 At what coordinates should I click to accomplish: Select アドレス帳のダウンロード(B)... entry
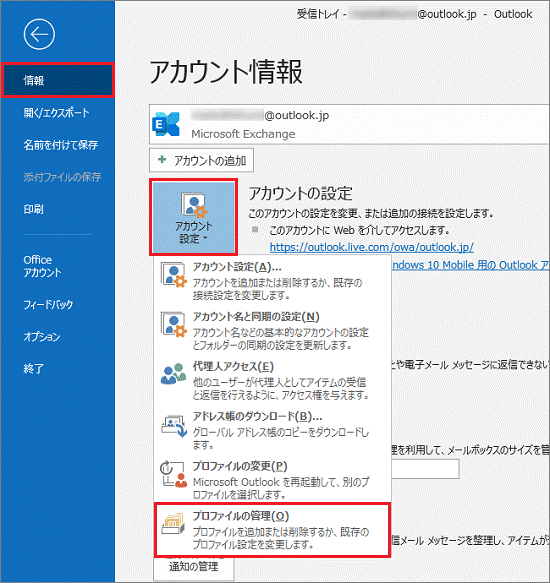272,431
